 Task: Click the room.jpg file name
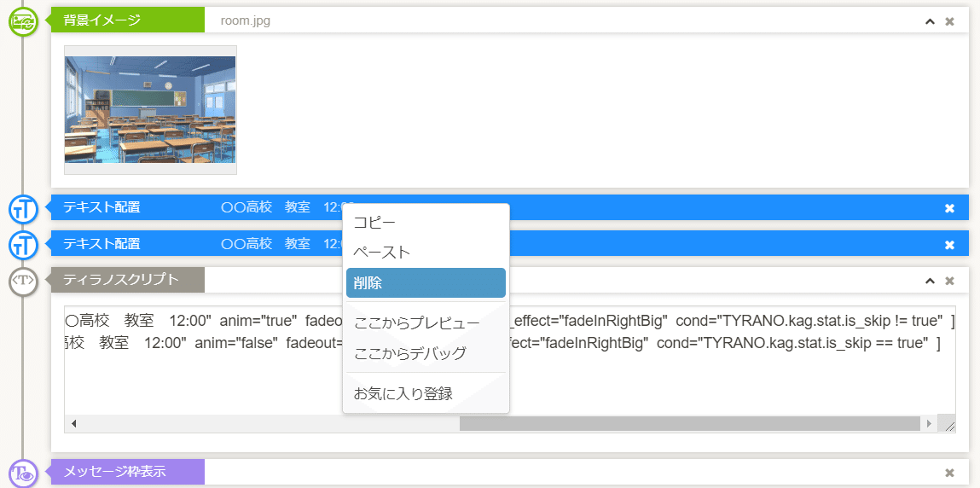pyautogui.click(x=246, y=21)
